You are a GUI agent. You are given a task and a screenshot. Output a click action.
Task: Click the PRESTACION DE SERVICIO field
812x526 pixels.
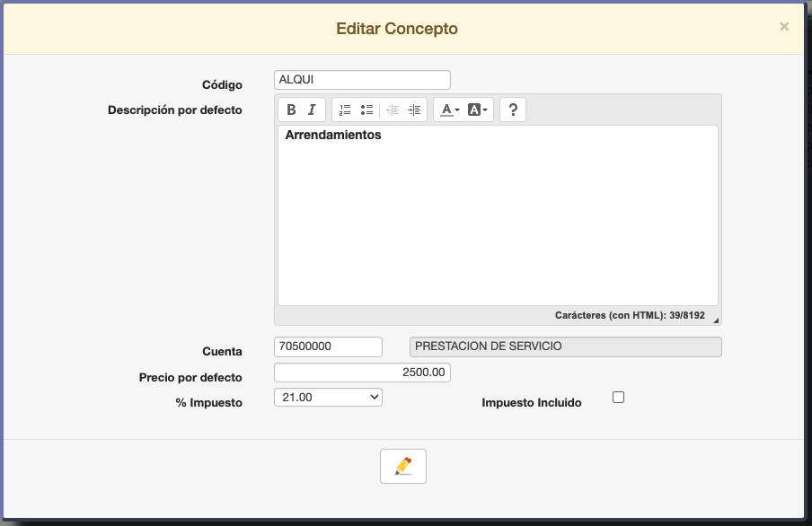pos(565,346)
